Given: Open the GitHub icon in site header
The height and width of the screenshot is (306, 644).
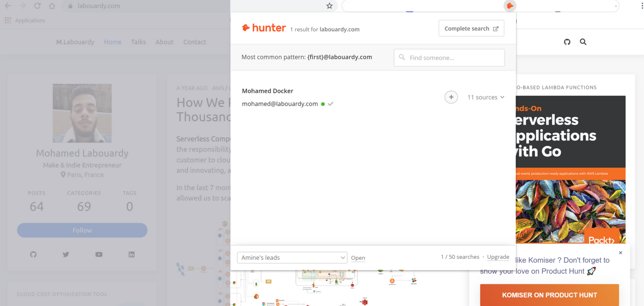Looking at the screenshot, I should point(567,42).
